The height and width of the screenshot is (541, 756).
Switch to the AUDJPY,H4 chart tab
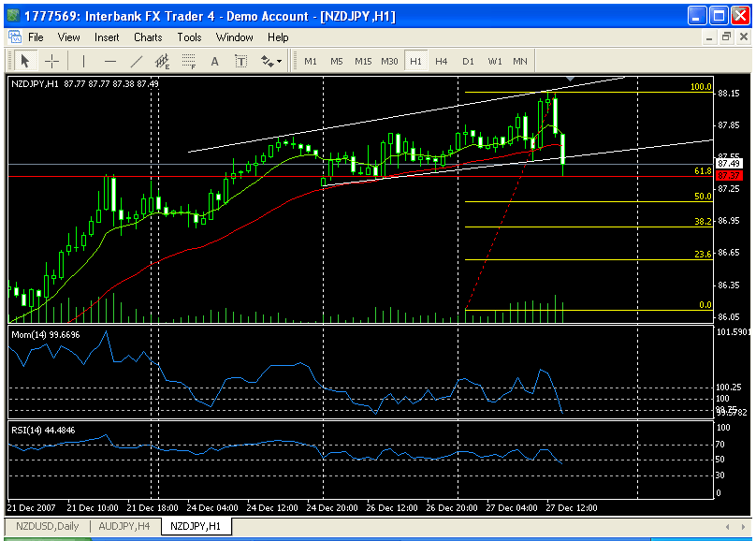pyautogui.click(x=123, y=526)
